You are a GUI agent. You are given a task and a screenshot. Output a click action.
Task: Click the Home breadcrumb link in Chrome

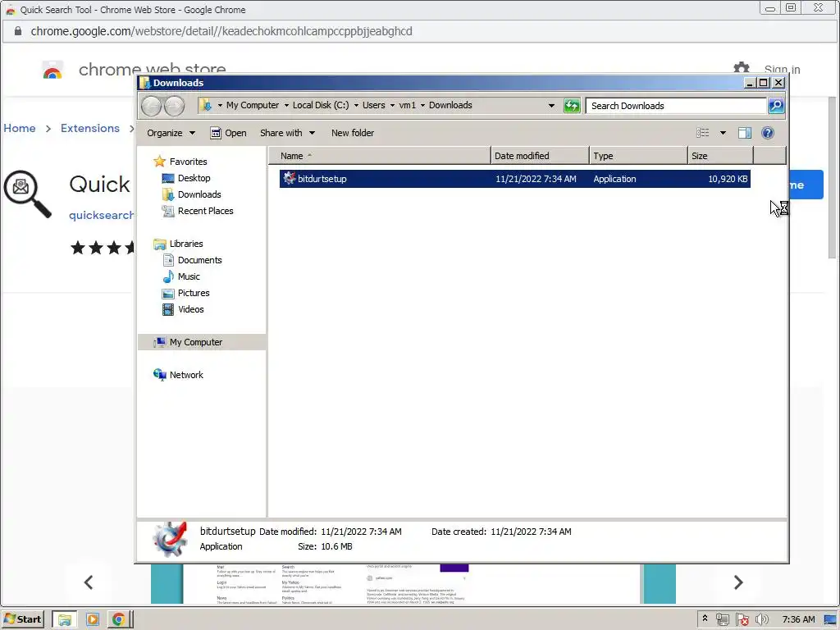pos(20,128)
